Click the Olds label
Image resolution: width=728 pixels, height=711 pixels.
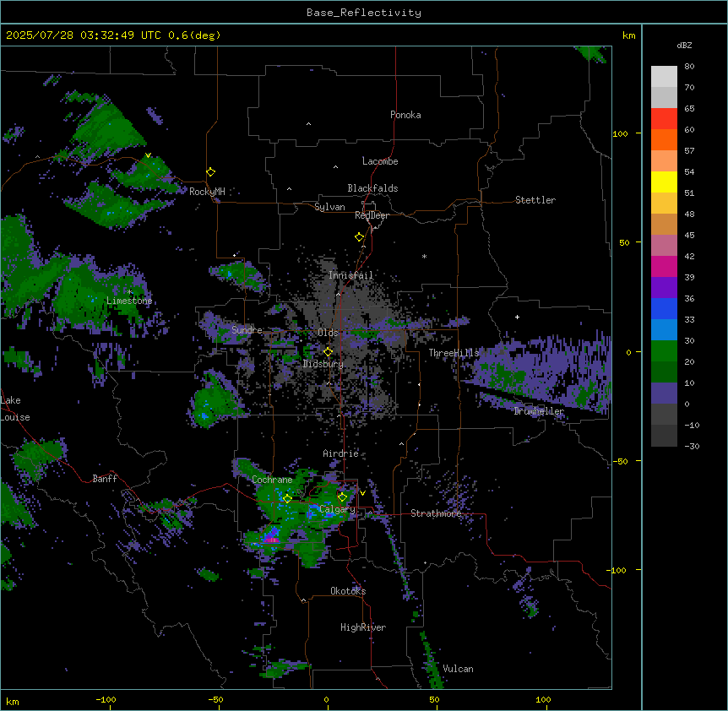tap(328, 333)
